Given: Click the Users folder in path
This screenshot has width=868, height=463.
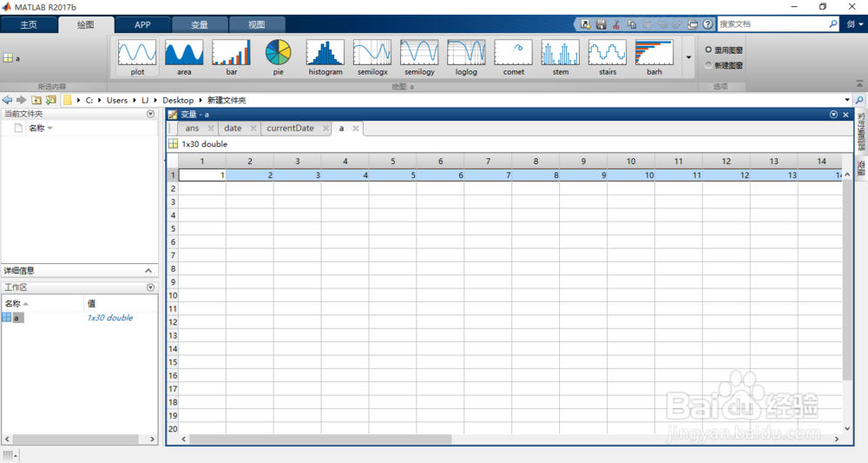Looking at the screenshot, I should pyautogui.click(x=117, y=100).
